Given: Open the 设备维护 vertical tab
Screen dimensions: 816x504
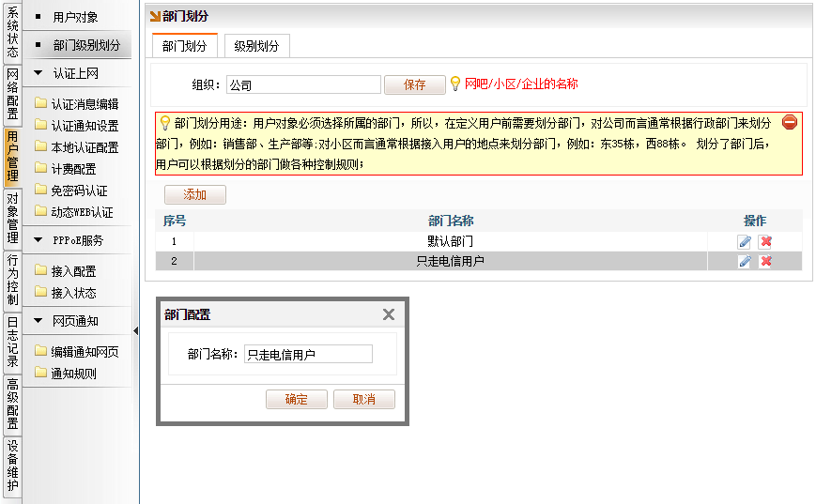Looking at the screenshot, I should pos(12,466).
